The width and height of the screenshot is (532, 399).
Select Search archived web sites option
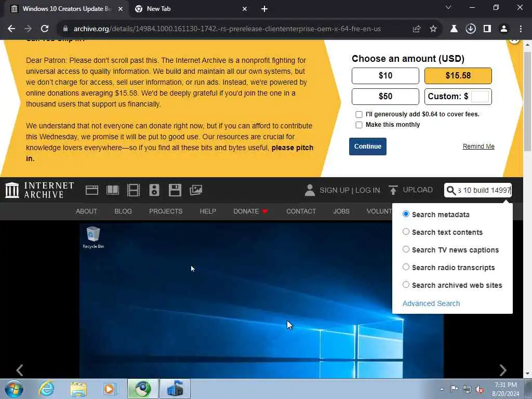pyautogui.click(x=406, y=285)
